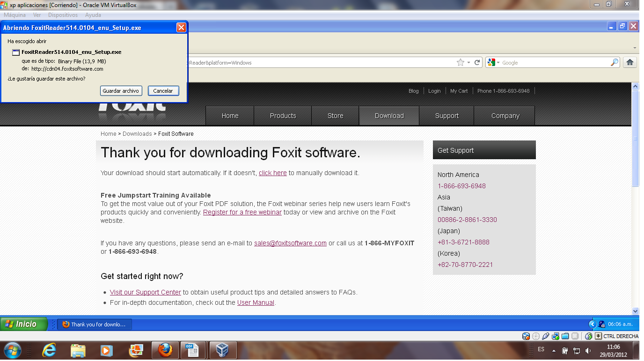Switch to Firefox on host taskbar
Screen dimensions: 644x361
(x=165, y=350)
